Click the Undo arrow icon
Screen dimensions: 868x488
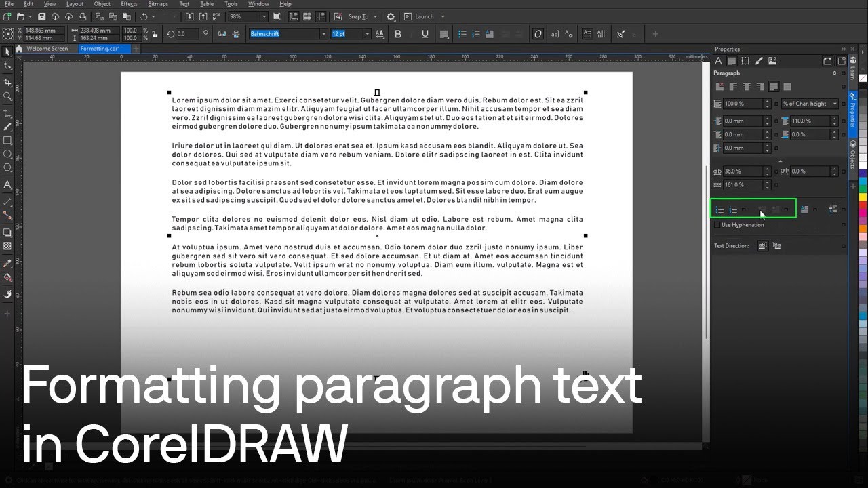tap(144, 16)
